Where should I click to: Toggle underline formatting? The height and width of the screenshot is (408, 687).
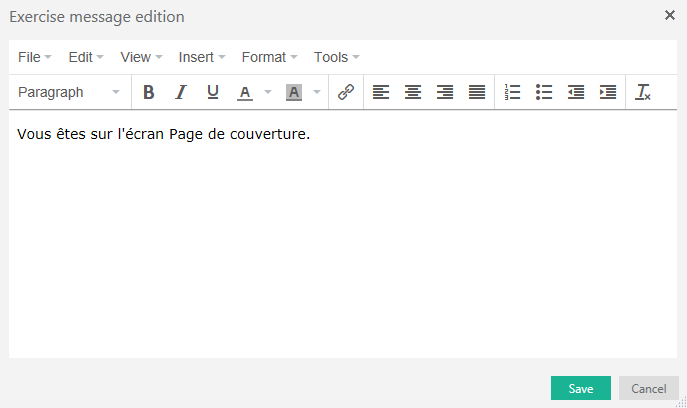coord(212,92)
